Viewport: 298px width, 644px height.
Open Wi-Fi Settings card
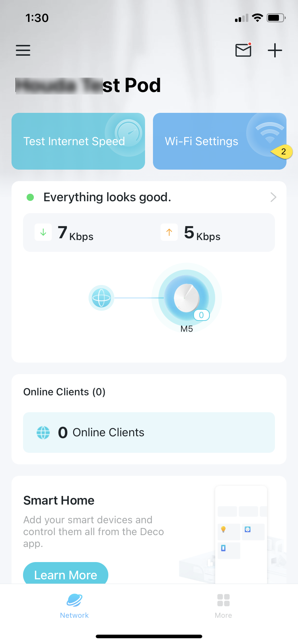[220, 141]
